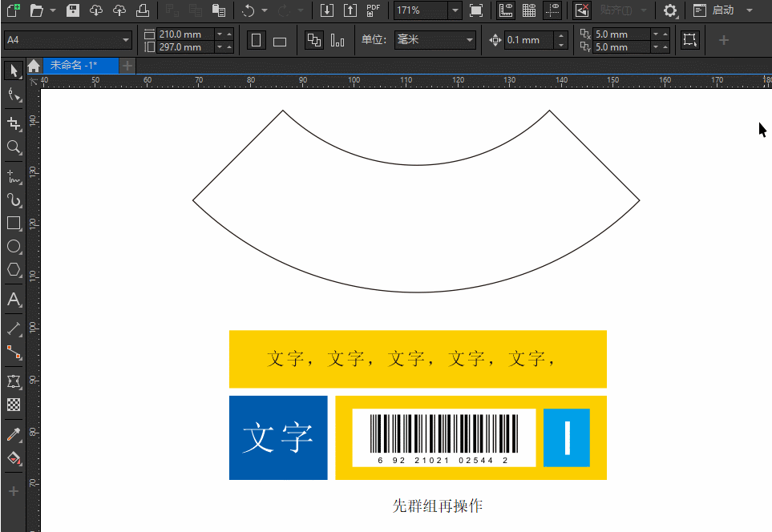Select the Eyedropper tool
The width and height of the screenshot is (772, 532).
(x=14, y=434)
